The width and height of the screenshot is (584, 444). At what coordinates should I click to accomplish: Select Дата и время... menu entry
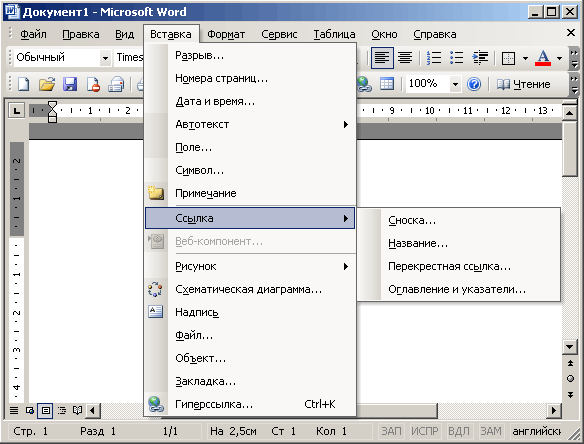click(250, 101)
